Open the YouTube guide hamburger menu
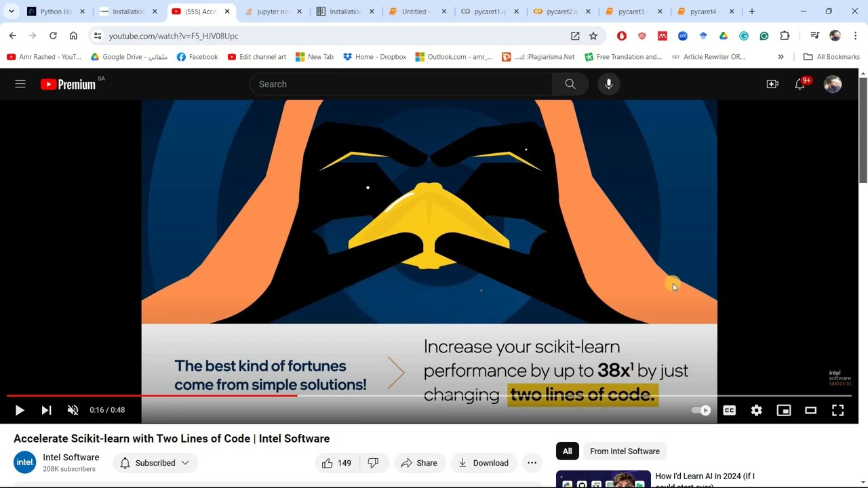 pos(20,84)
